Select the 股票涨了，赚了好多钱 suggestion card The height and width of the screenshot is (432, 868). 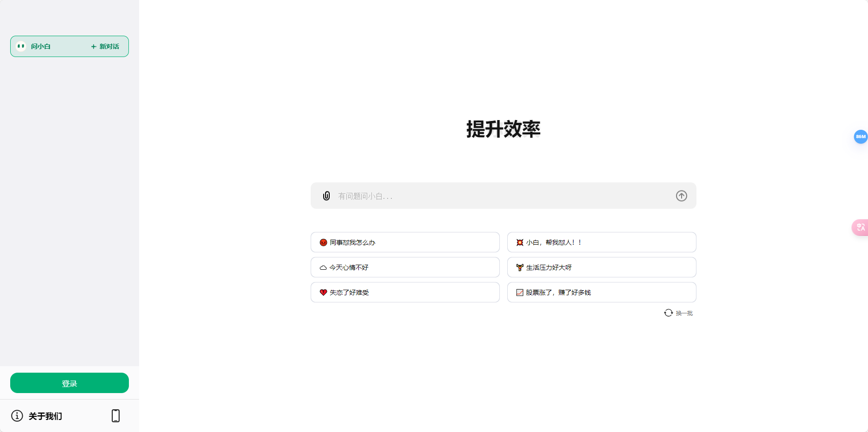click(x=601, y=292)
